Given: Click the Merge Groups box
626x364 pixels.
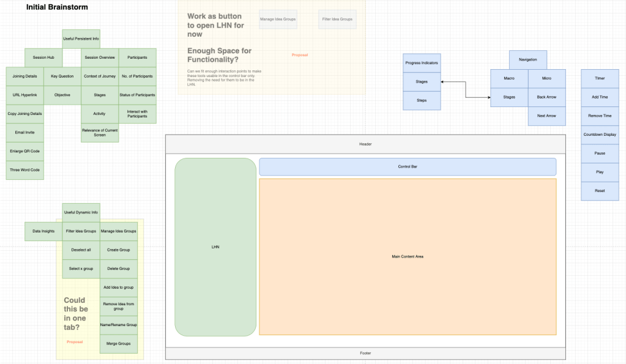Looking at the screenshot, I should click(119, 344).
